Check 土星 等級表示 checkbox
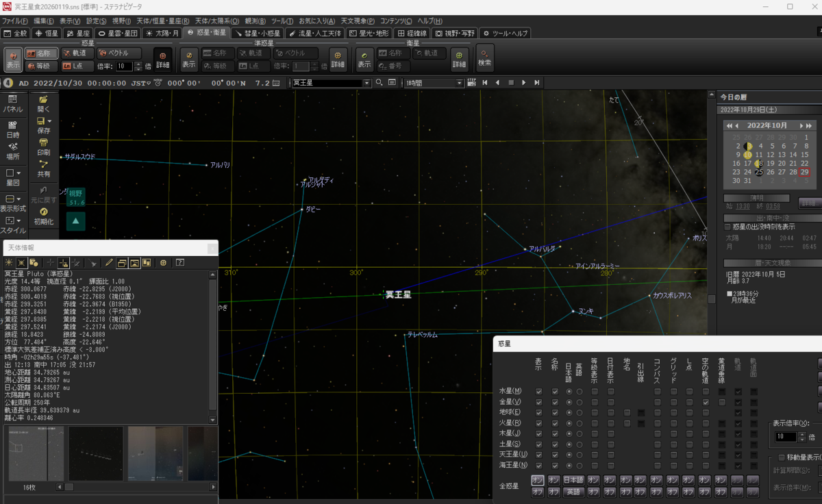822x504 pixels. click(595, 444)
